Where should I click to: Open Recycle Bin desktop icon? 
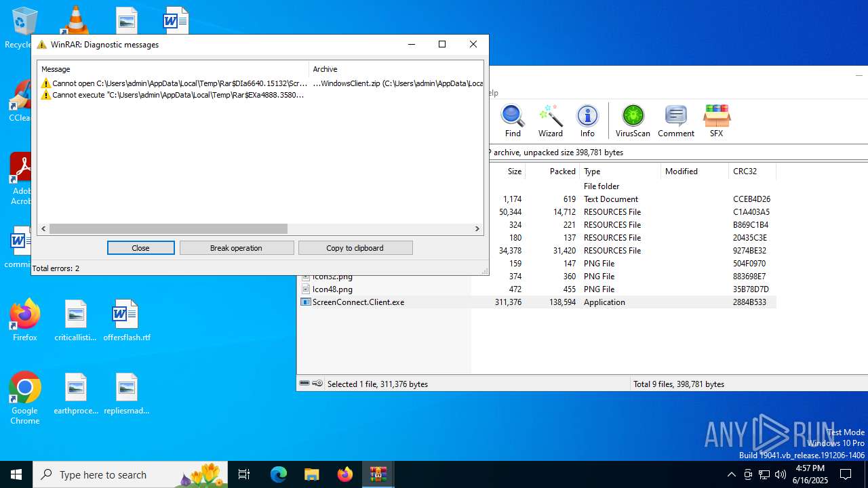pos(24,28)
